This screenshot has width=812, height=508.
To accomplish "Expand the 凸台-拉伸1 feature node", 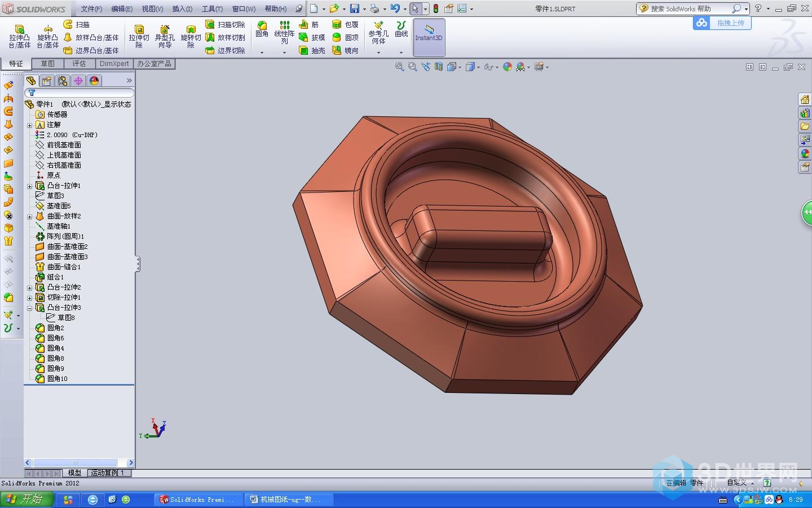I will click(30, 186).
